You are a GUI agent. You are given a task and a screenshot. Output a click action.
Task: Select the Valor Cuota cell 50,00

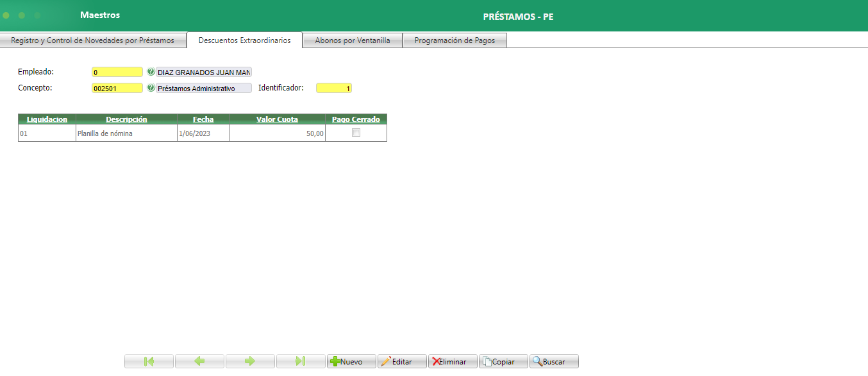coord(277,133)
